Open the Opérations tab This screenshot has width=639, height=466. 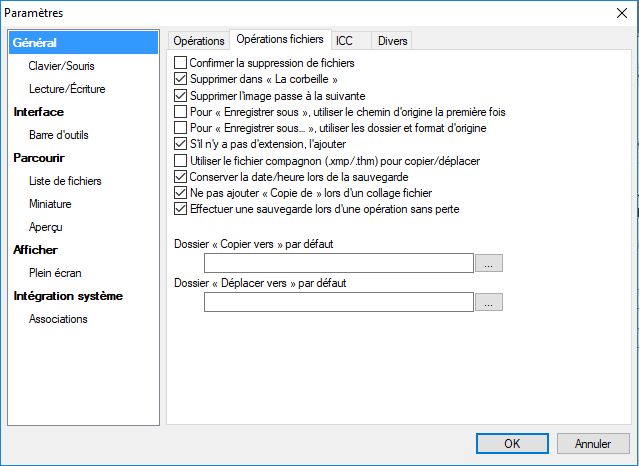(198, 41)
